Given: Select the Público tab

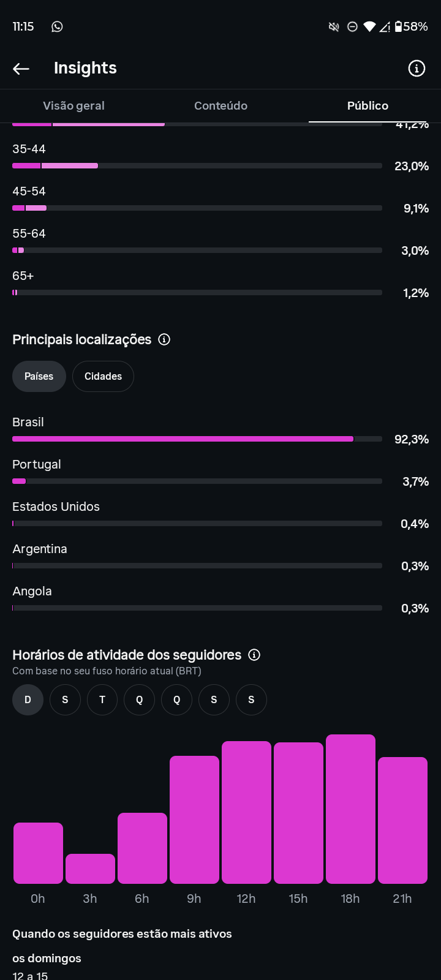Looking at the screenshot, I should [367, 106].
